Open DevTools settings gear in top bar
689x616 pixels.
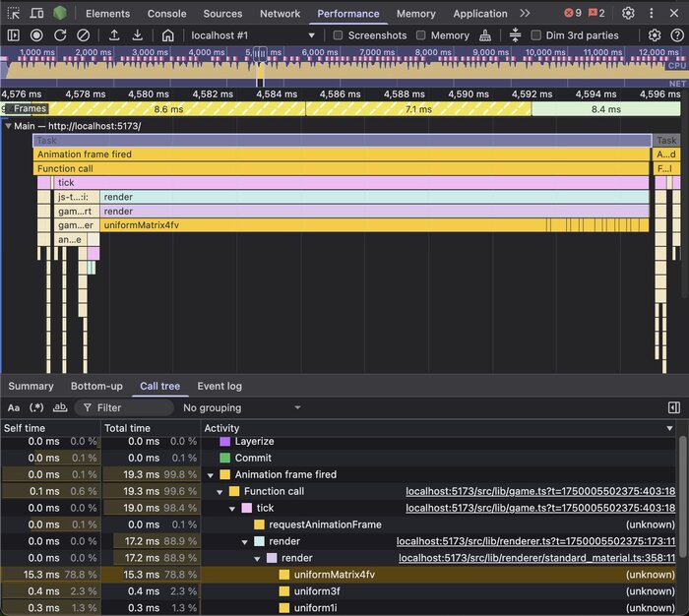click(628, 14)
